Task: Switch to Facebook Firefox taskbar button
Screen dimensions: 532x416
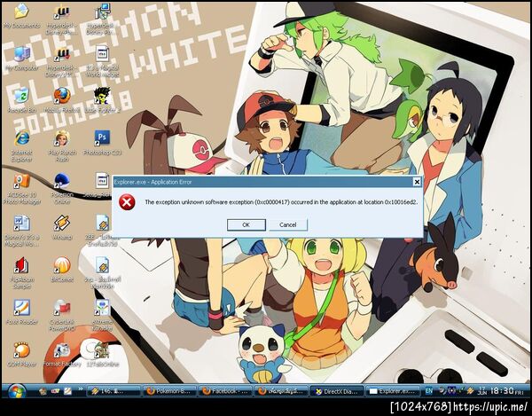Action: [x=225, y=391]
